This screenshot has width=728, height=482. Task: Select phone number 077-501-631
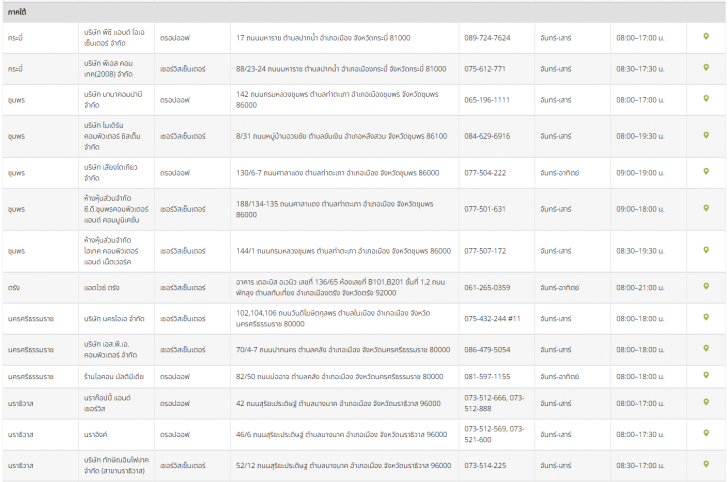(x=485, y=209)
